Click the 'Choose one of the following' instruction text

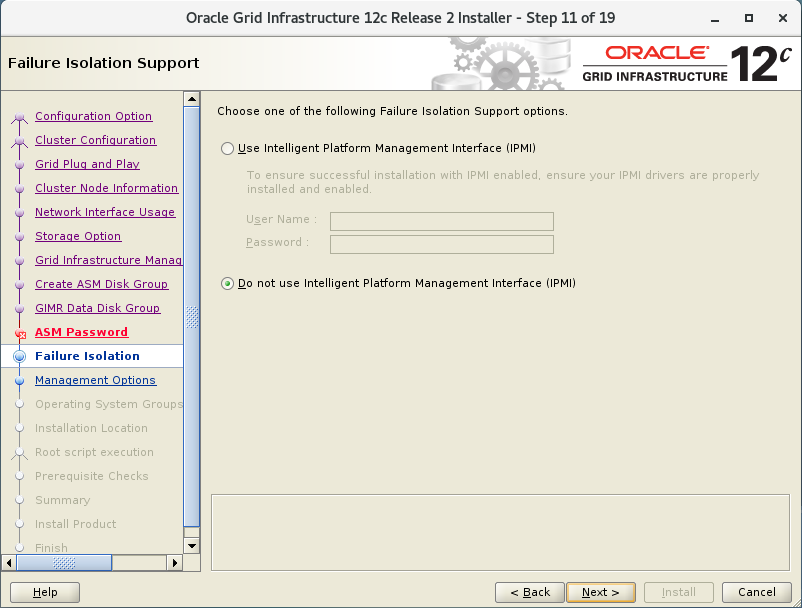pos(392,111)
